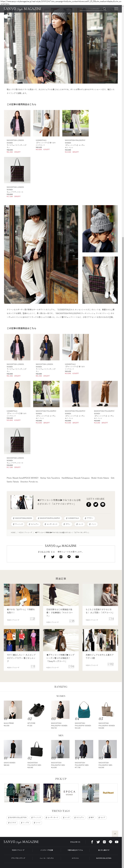Click the header search input field
Image resolution: width=124 pixels, height=868 pixels.
click(x=90, y=9)
